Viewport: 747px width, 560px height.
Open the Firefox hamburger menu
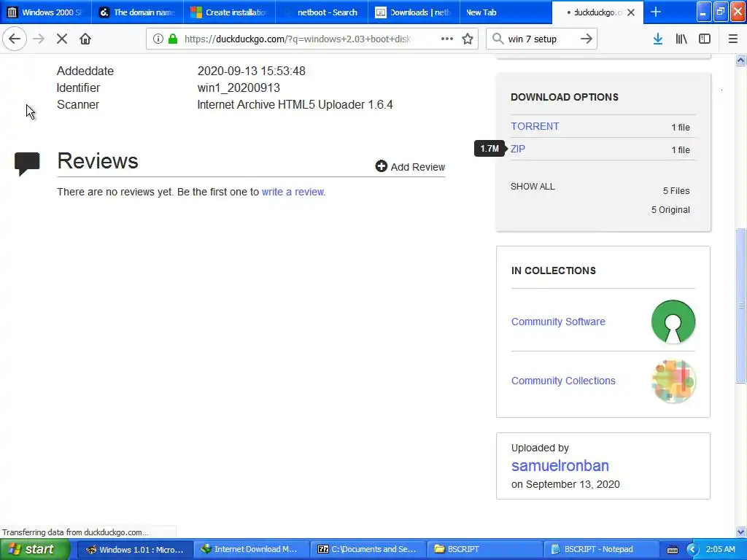pyautogui.click(x=733, y=39)
